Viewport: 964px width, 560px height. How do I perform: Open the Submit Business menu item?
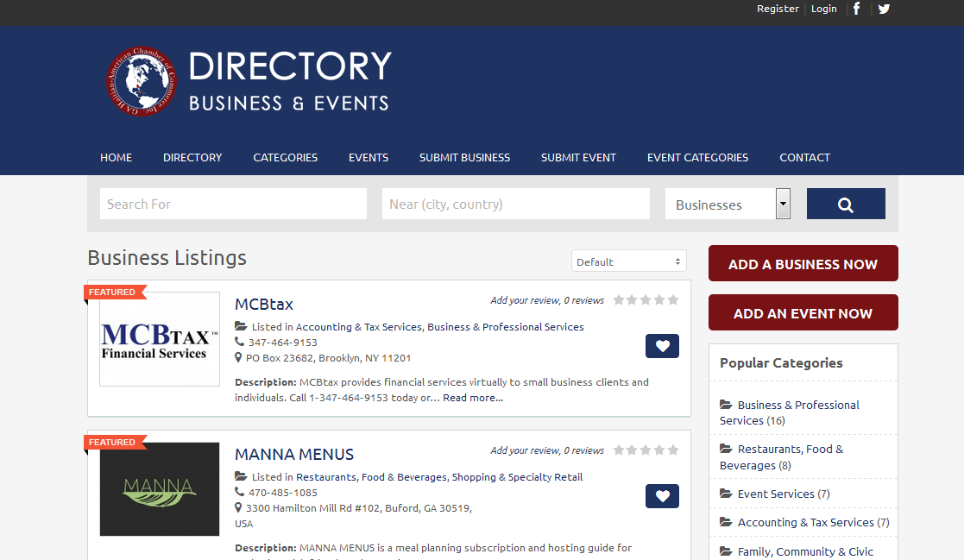coord(464,157)
